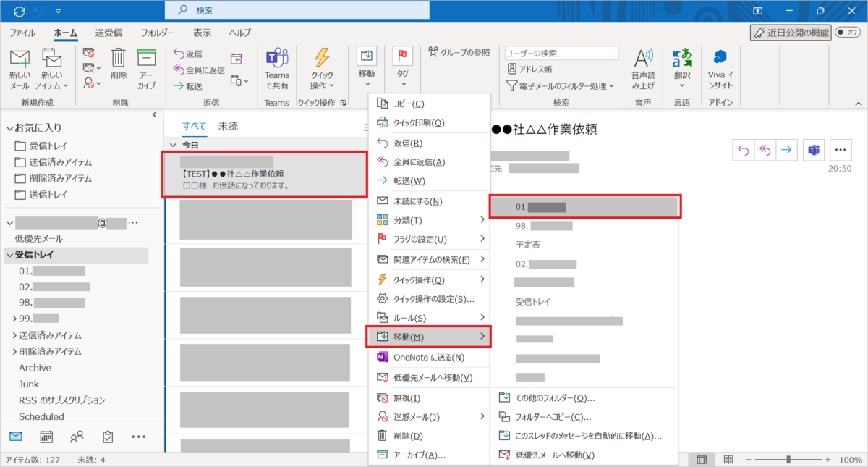Choose Quick Print (クイック印刷) in context menu
The width and height of the screenshot is (868, 467).
(429, 123)
